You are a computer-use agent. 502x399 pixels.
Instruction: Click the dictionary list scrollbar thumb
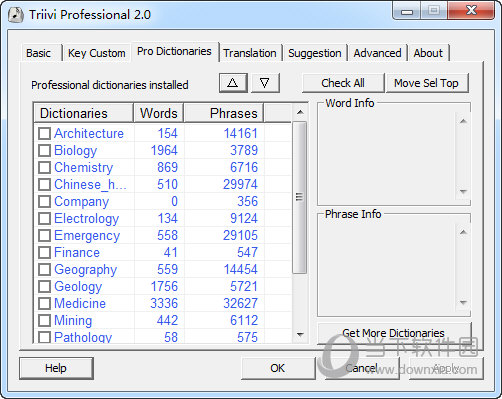[x=300, y=197]
